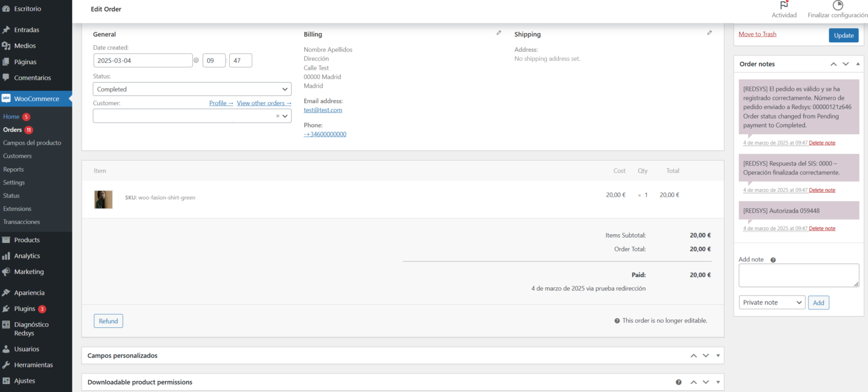The width and height of the screenshot is (868, 392).
Task: Open the Finalizar configuración progress icon
Action: click(x=837, y=5)
